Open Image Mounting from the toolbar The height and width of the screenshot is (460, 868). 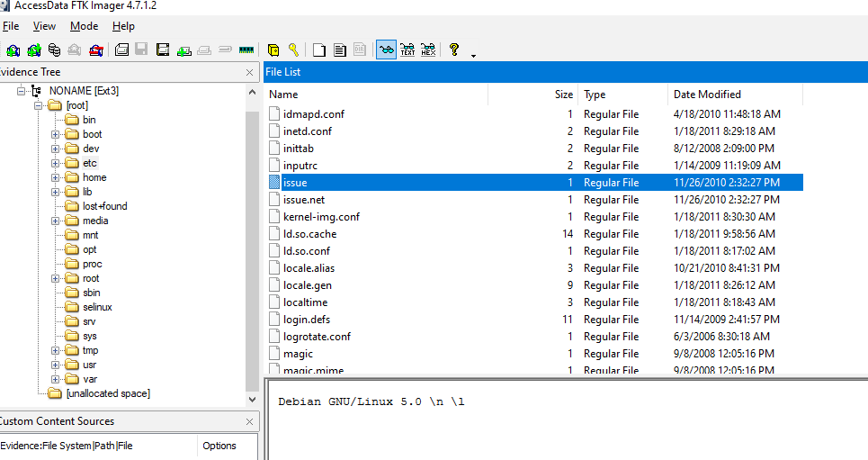click(x=55, y=50)
